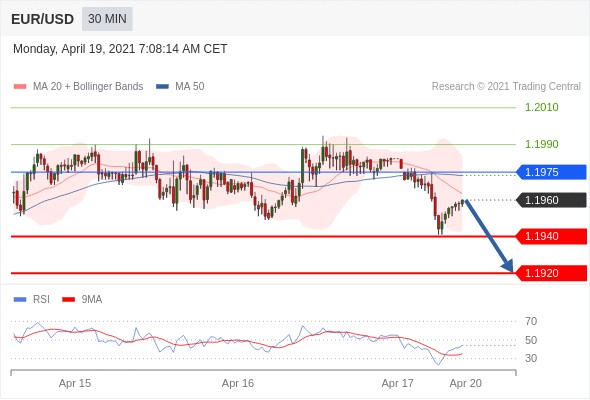Click the Apr 17 date axis label
This screenshot has width=590, height=400.
pos(397,383)
